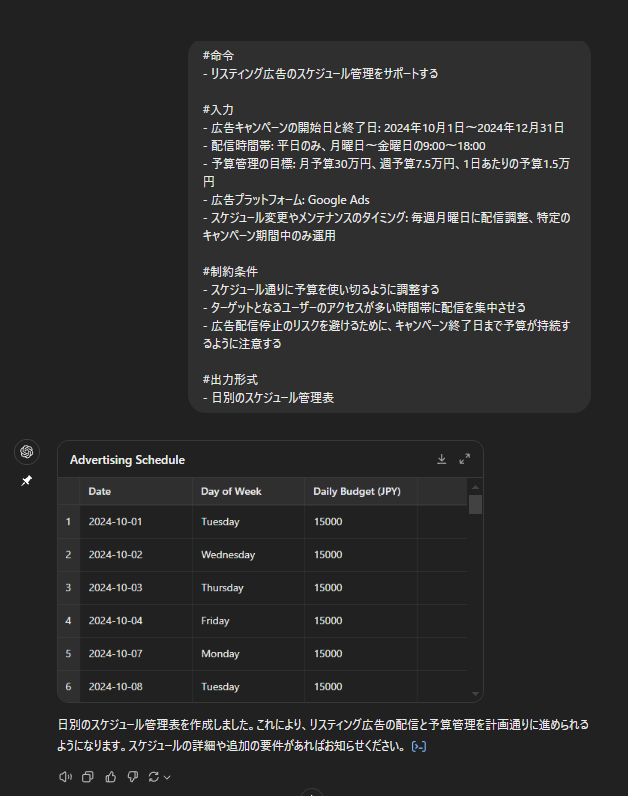
Task: Select the Date column header
Action: 136,491
